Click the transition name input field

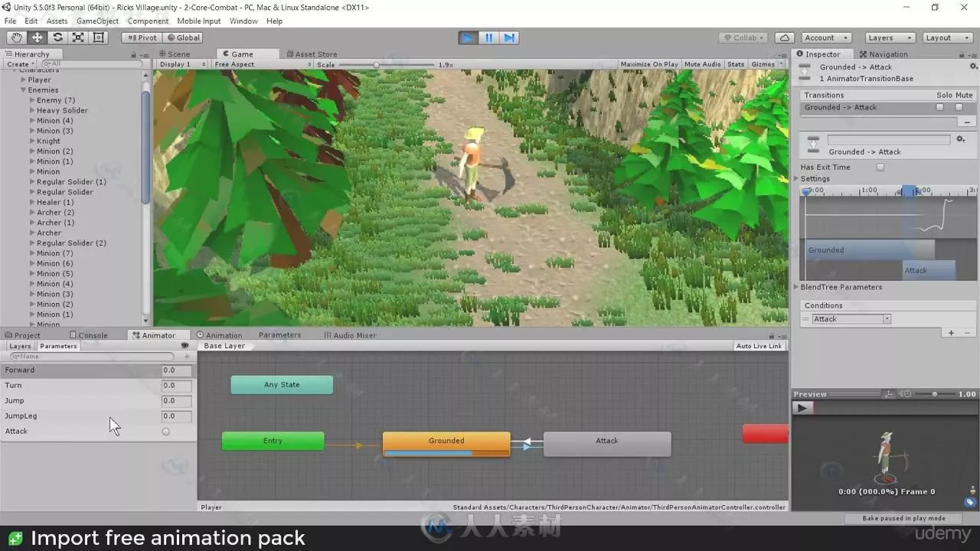click(888, 140)
